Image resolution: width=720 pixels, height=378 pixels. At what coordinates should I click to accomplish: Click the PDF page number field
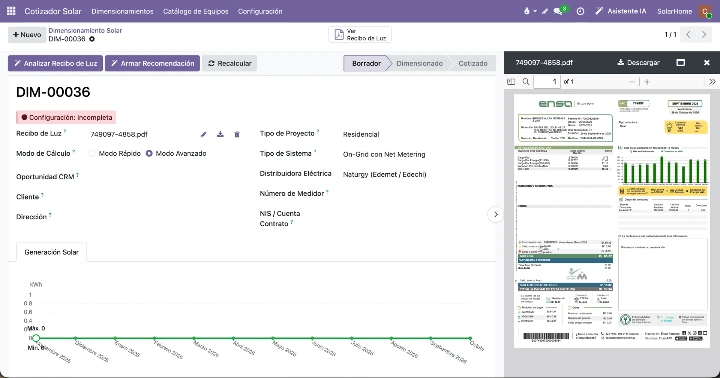pos(546,82)
